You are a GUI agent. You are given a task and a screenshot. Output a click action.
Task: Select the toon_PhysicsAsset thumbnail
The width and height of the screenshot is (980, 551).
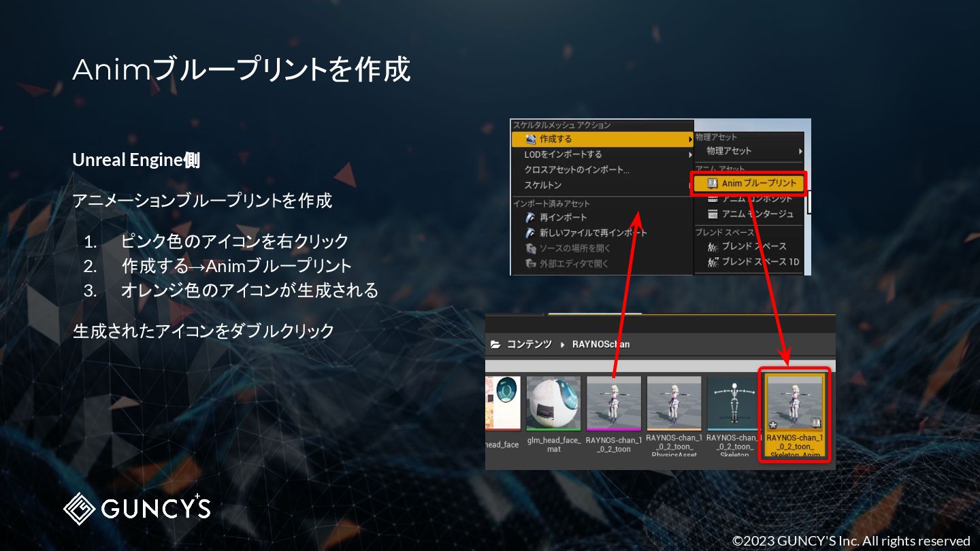pyautogui.click(x=674, y=403)
